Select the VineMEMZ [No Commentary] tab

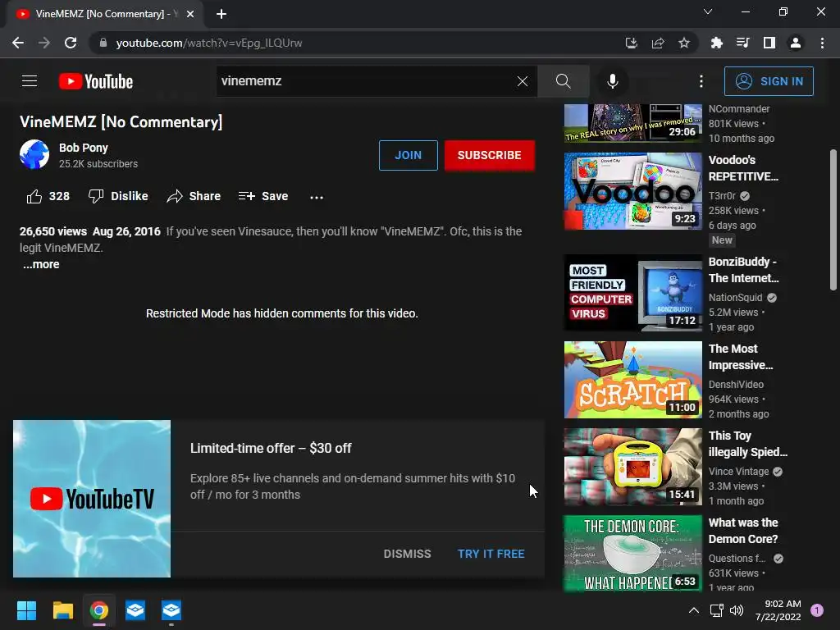[x=104, y=14]
